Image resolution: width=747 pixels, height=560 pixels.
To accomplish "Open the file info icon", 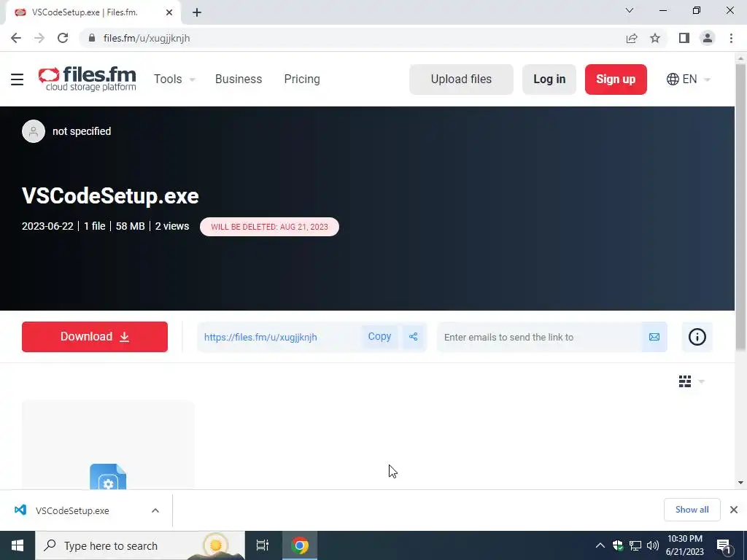I will pos(697,337).
